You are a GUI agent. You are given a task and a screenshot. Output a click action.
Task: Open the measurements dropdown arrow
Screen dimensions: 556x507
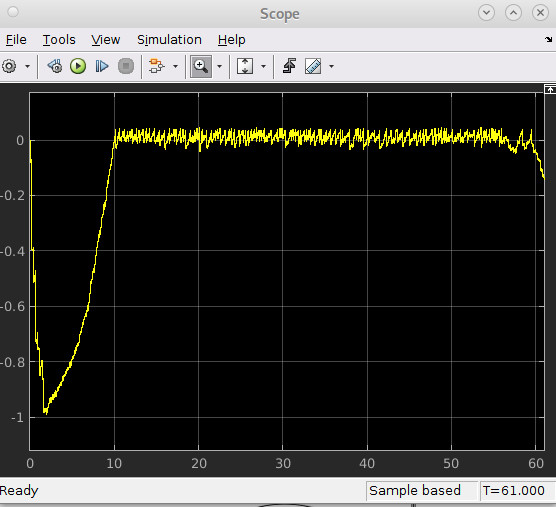[331, 66]
